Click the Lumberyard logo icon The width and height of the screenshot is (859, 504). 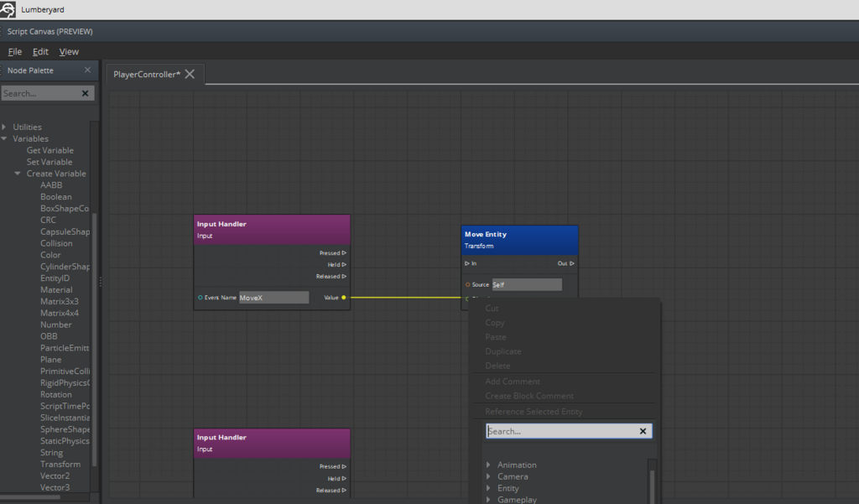(8, 9)
